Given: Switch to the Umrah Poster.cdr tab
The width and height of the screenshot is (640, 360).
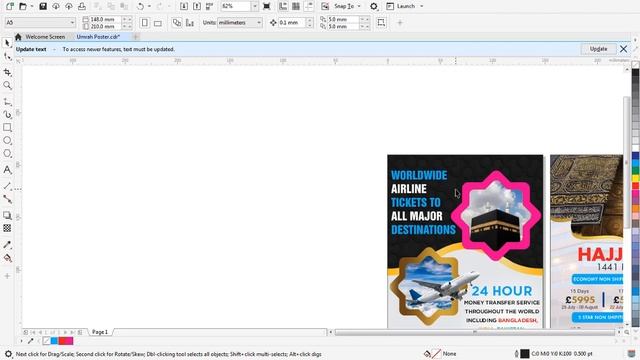Looking at the screenshot, I should pyautogui.click(x=98, y=37).
